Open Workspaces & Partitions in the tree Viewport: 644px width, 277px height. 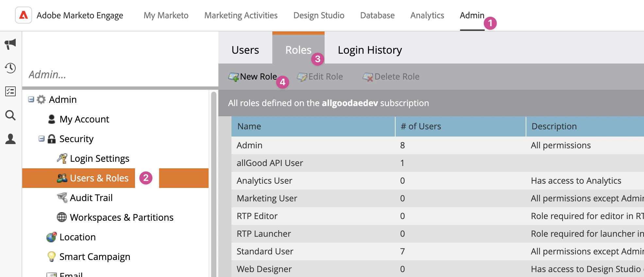pos(122,217)
